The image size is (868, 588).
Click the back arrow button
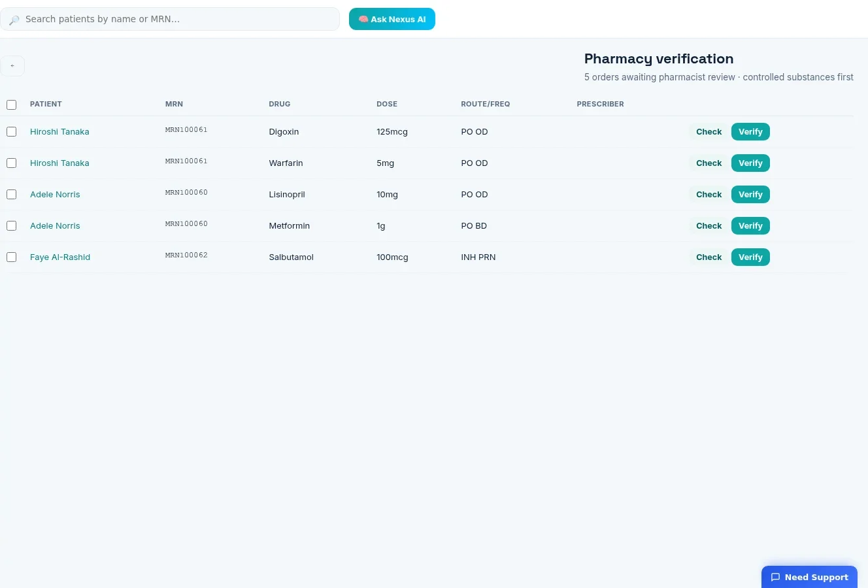pyautogui.click(x=12, y=66)
